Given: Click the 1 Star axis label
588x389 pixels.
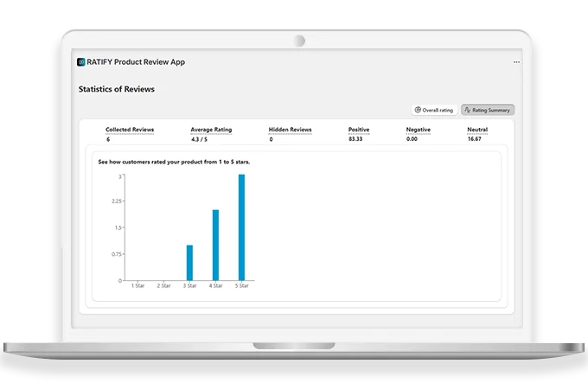Looking at the screenshot, I should [x=137, y=285].
